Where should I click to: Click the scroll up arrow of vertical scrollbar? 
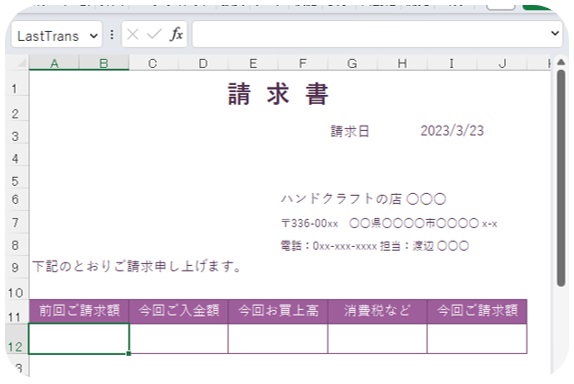[561, 62]
